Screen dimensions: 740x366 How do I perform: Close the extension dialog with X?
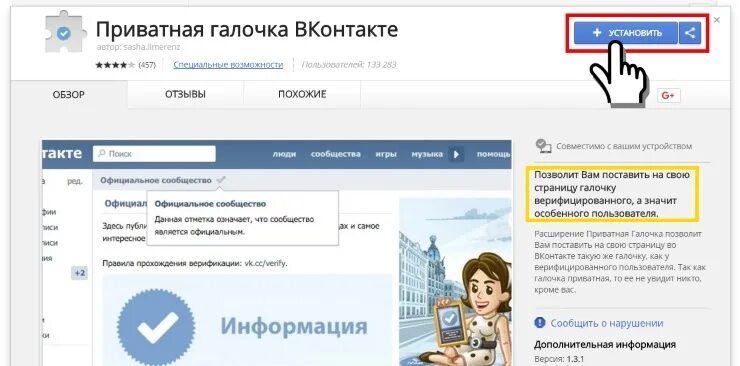(717, 20)
